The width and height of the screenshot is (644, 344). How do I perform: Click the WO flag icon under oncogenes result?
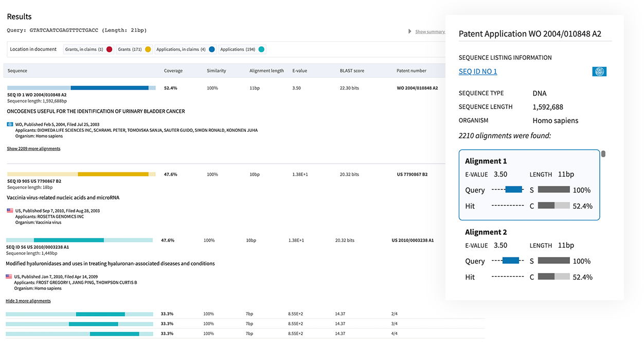[x=10, y=124]
